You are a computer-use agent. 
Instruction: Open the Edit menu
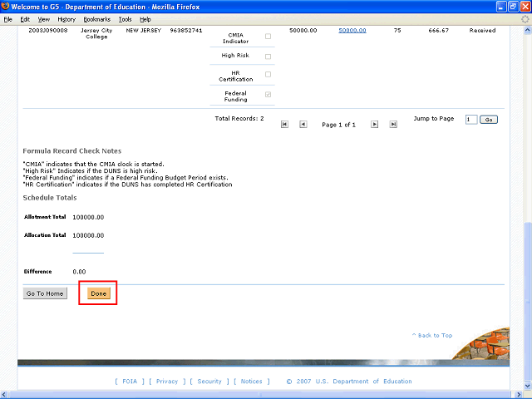[x=25, y=19]
